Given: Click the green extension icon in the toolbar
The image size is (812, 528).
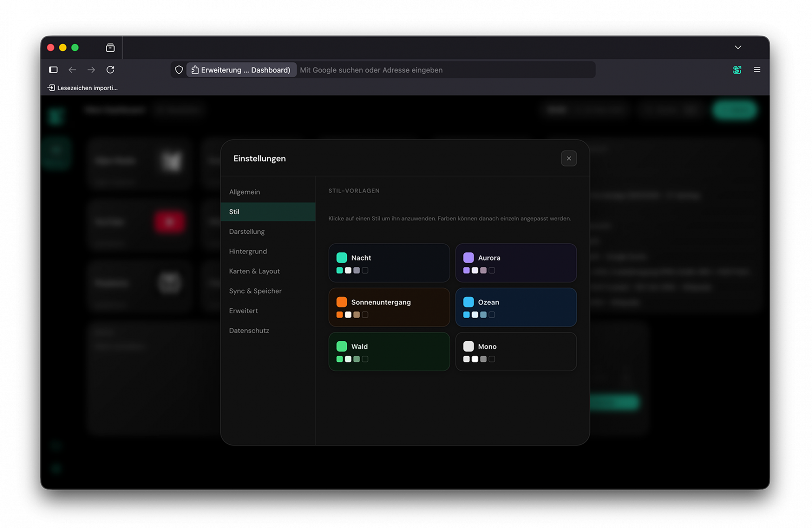Looking at the screenshot, I should point(737,69).
